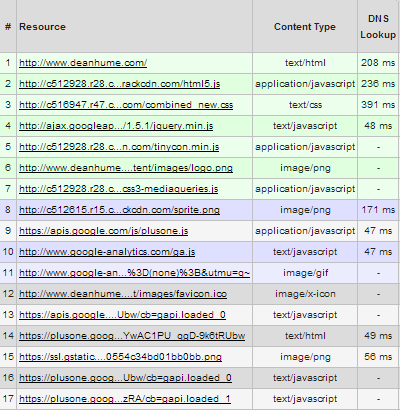
Task: Click the DNS Lookup column header
Action: click(x=378, y=27)
